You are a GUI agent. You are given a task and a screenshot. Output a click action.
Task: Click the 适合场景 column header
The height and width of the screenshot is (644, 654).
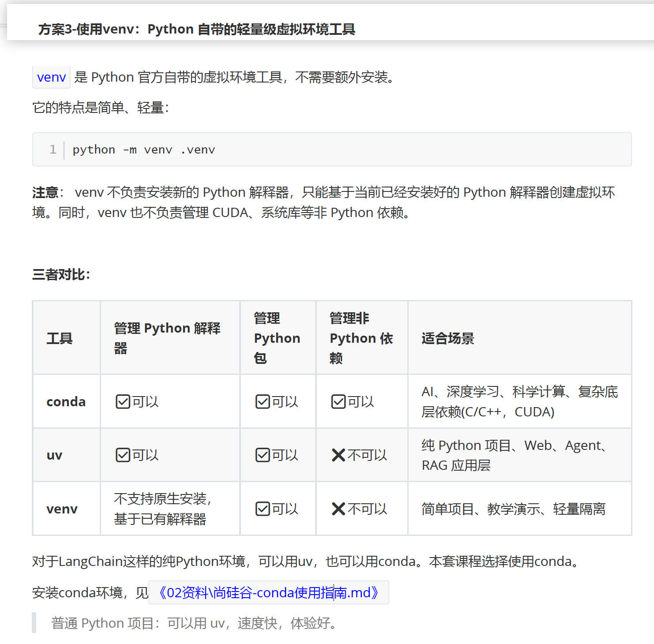[520, 338]
